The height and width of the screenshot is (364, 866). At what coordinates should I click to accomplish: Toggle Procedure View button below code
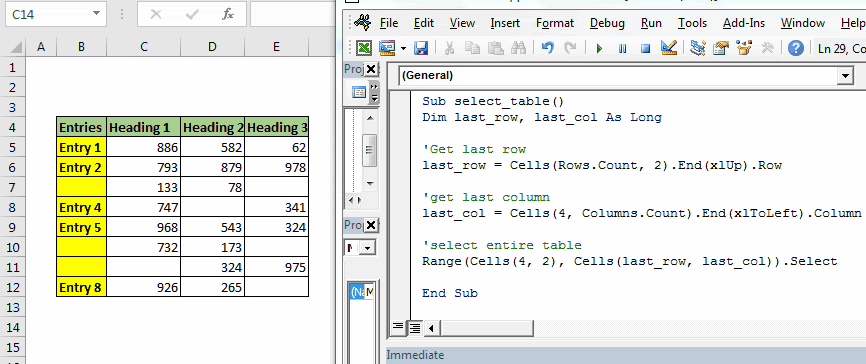coord(398,328)
